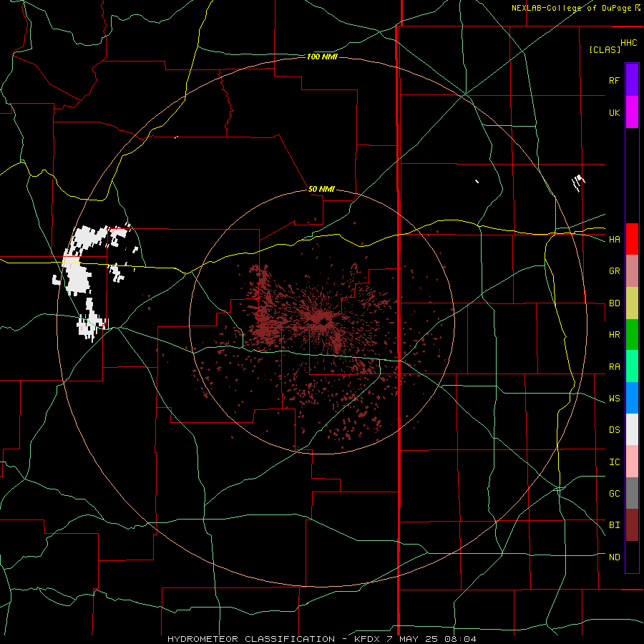This screenshot has width=644, height=644.
Task: Click the [CLAS] units label
Action: coord(605,49)
